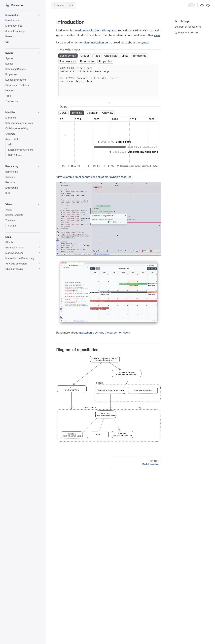Open the meridiem.markwhen.com link

pyautogui.click(x=94, y=42)
